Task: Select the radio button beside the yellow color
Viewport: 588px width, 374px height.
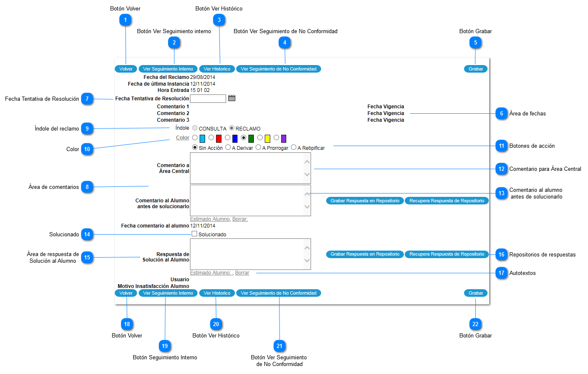Action: coord(260,138)
